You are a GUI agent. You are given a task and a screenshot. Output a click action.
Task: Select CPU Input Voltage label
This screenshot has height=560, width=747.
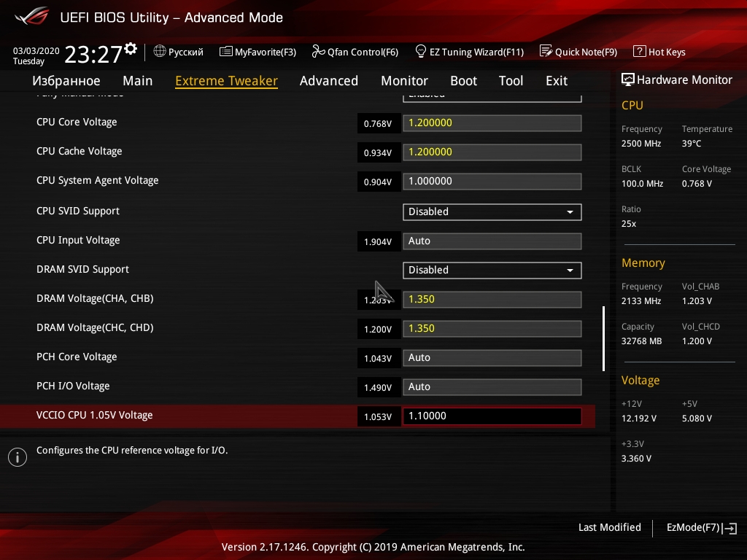pos(78,241)
